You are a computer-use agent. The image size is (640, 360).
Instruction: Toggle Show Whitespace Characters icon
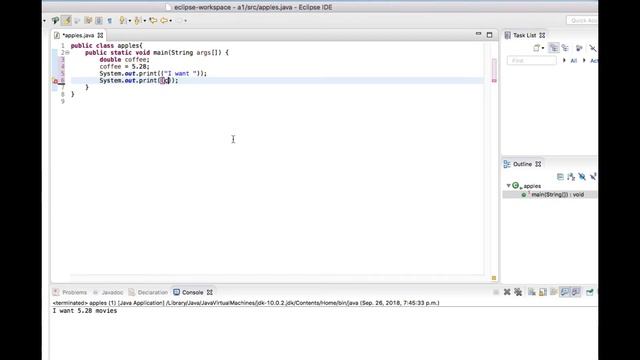[x=109, y=20]
